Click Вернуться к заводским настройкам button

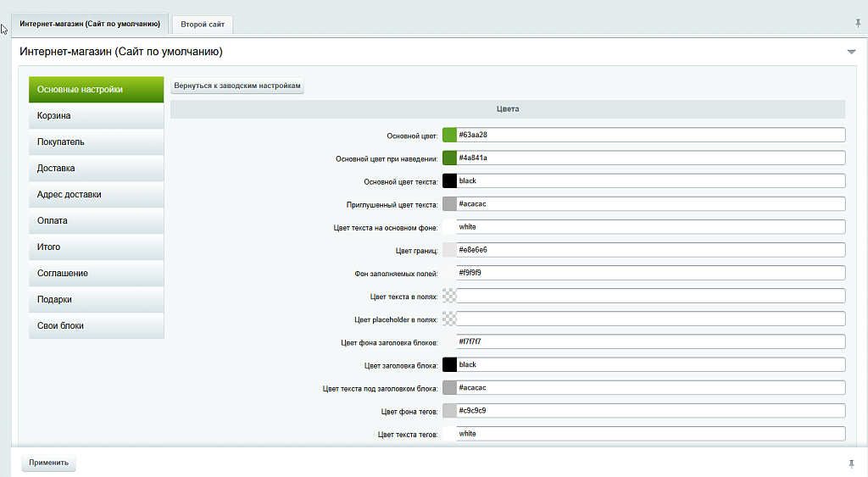(x=237, y=86)
